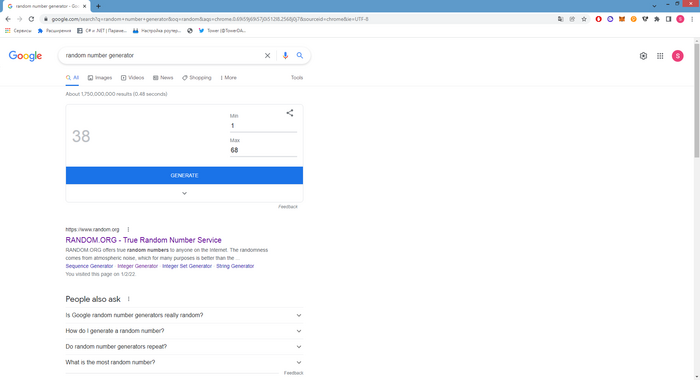Expand "What is the most random number?"
Image resolution: width=700 pixels, height=380 pixels.
(x=184, y=362)
